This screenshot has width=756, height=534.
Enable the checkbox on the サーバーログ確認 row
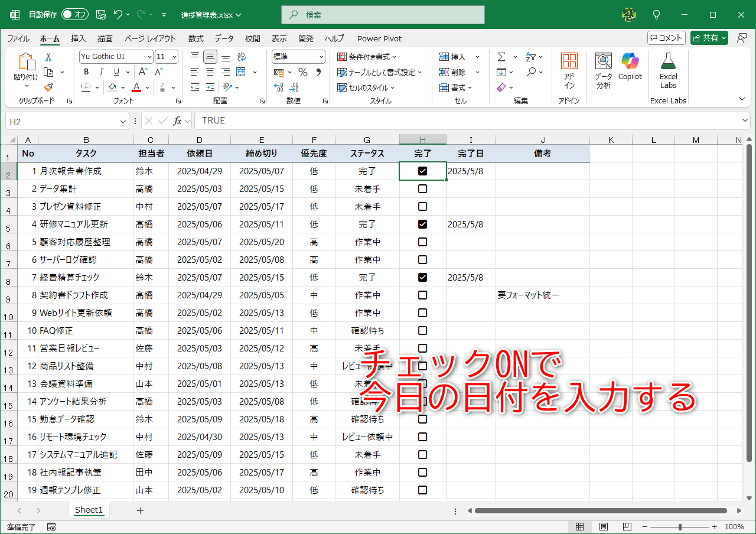pyautogui.click(x=422, y=259)
